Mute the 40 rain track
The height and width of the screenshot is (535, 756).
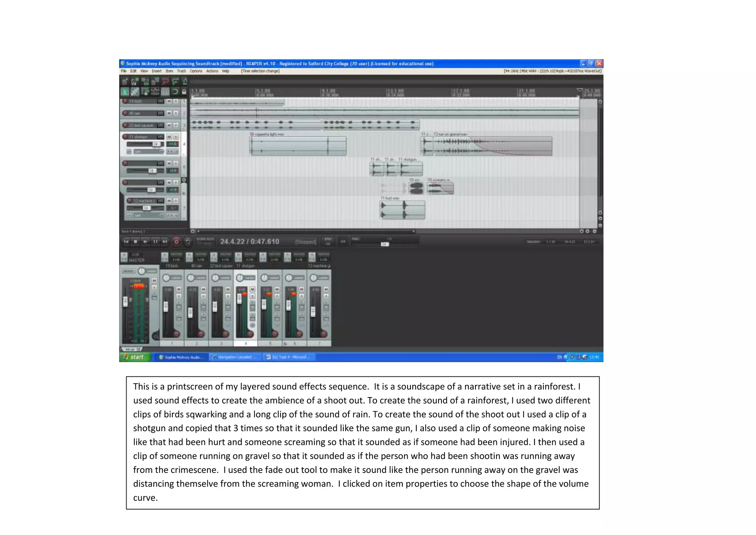[169, 113]
